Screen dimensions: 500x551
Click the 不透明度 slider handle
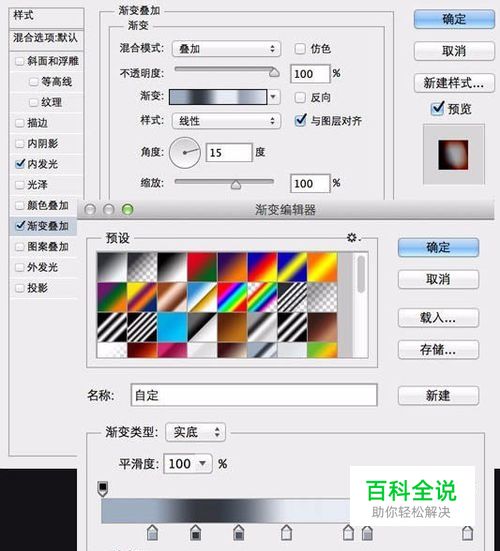[274, 73]
